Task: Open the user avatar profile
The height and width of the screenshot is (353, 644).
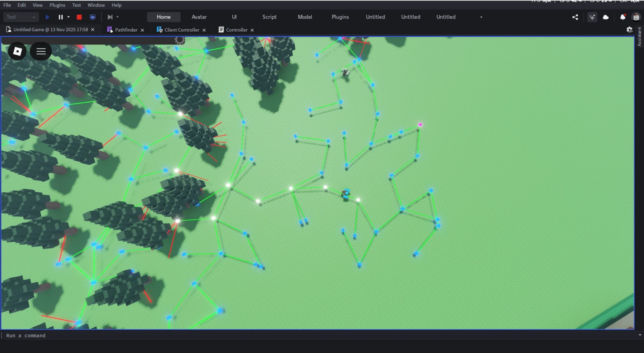Action: (636, 17)
